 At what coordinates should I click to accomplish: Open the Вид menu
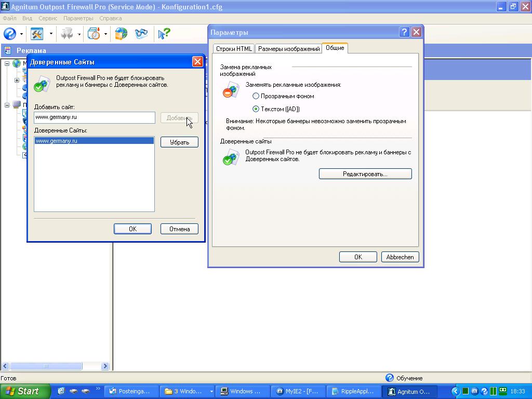(x=27, y=18)
